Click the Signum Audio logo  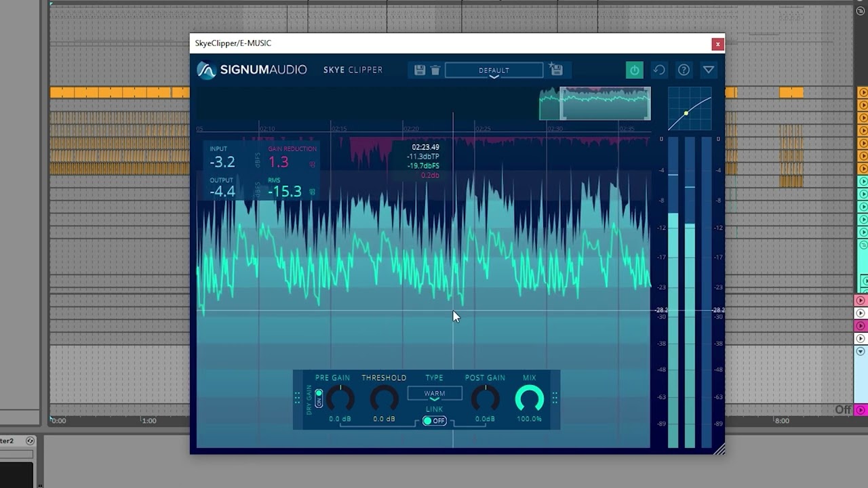[252, 70]
